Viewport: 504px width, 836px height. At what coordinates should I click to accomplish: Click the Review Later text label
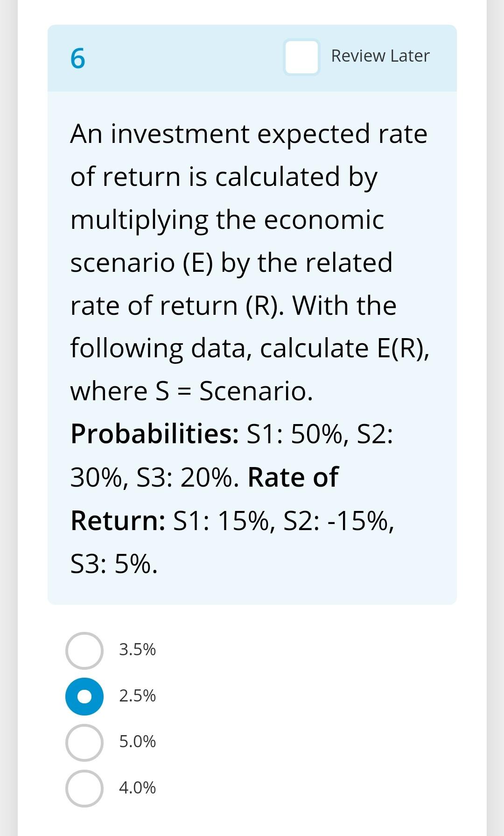tap(380, 56)
